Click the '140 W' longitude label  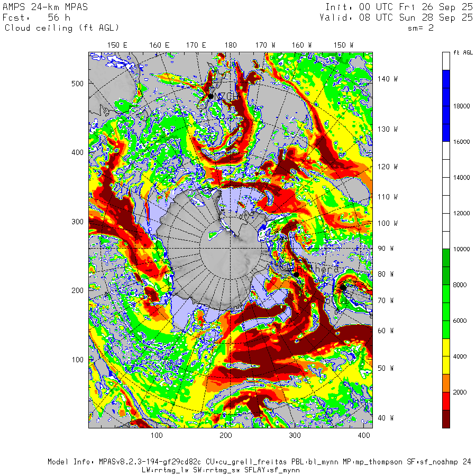click(x=387, y=79)
